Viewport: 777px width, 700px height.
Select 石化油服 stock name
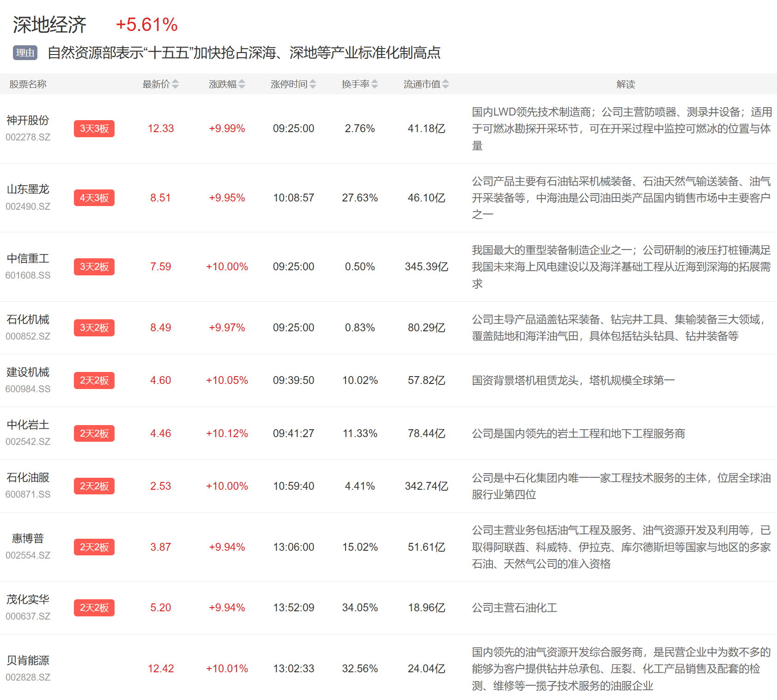click(x=28, y=478)
